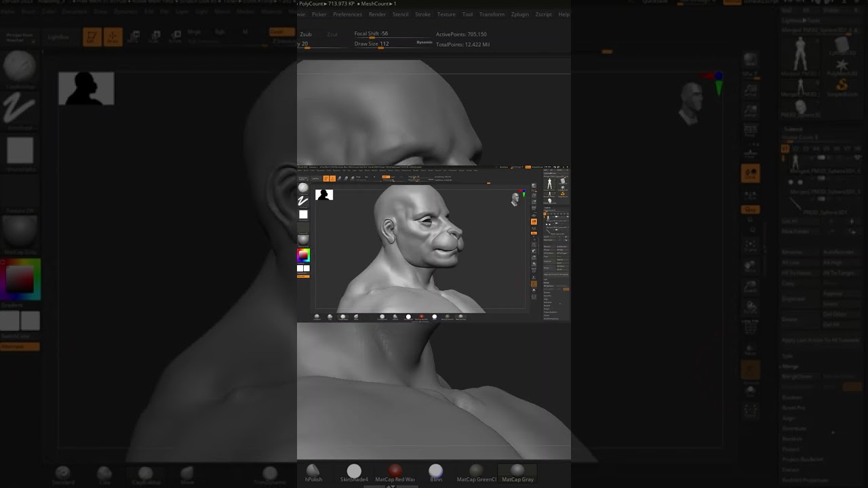Open the Zplugin menu

519,14
